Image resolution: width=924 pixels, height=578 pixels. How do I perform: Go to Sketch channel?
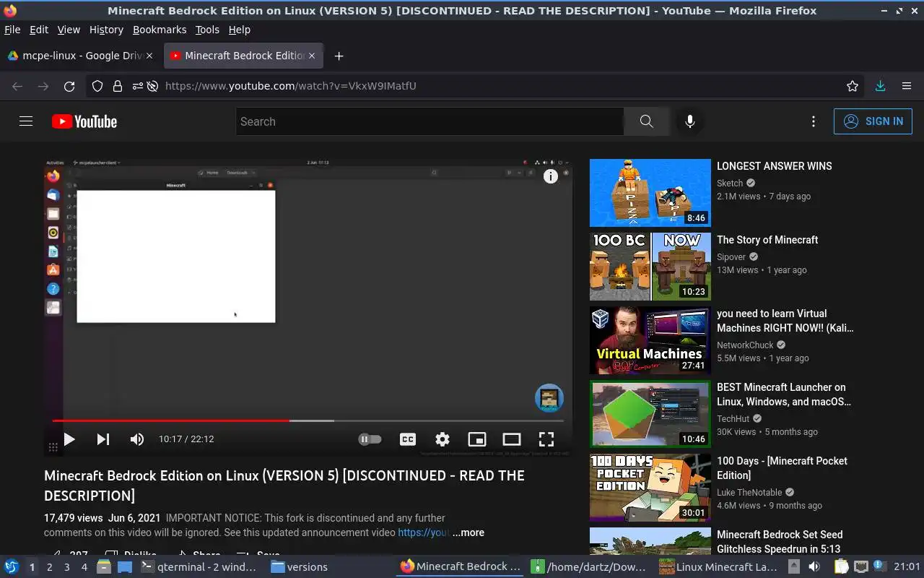tap(730, 184)
